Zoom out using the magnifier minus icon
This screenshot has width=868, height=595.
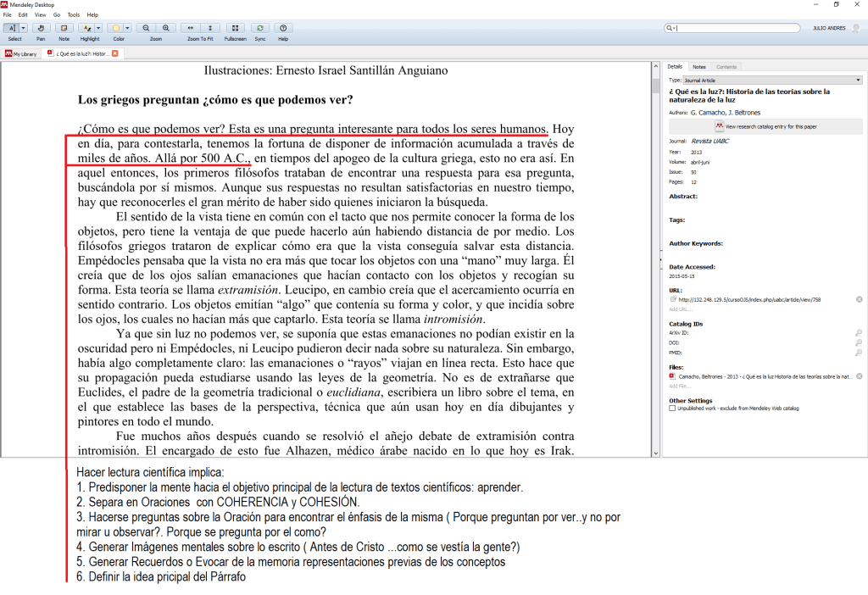point(147,28)
